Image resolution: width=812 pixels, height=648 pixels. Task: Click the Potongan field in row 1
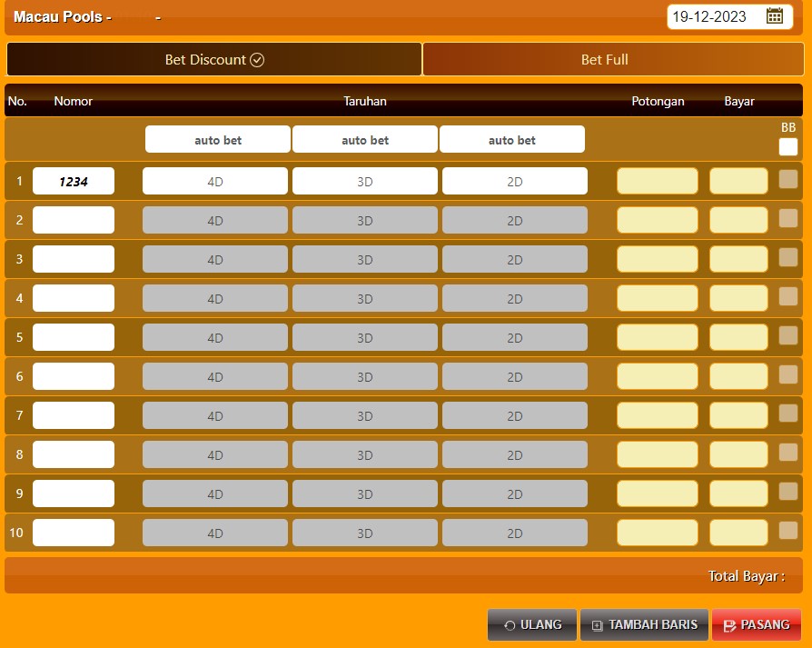(x=658, y=181)
